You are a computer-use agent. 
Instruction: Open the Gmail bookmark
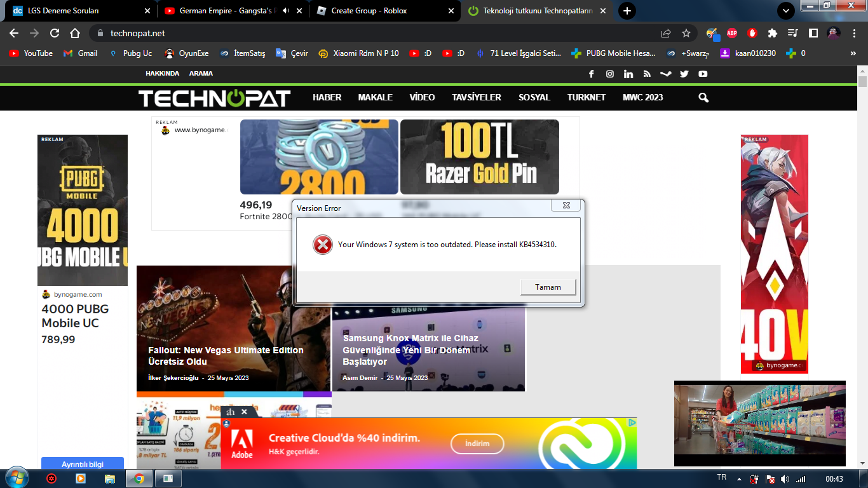[x=81, y=53]
